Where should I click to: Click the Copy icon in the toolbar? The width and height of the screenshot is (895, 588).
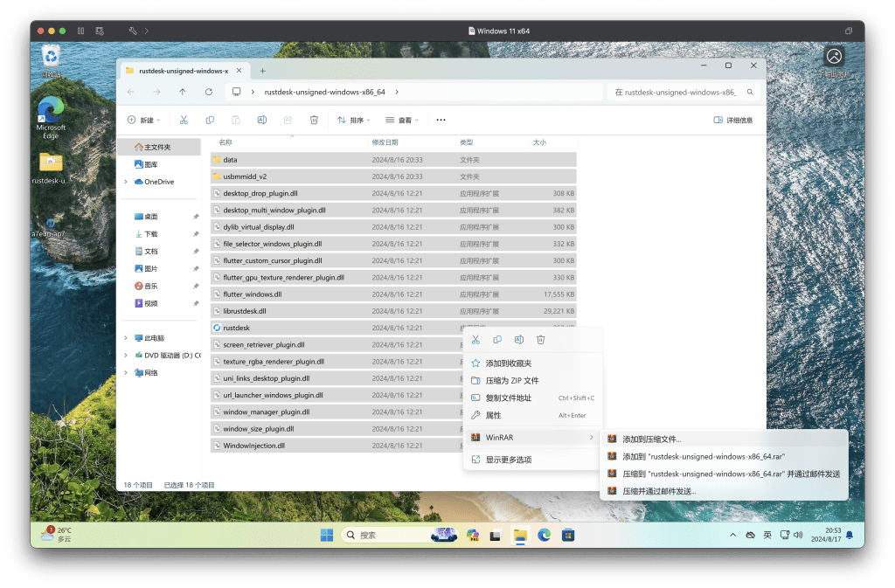210,120
